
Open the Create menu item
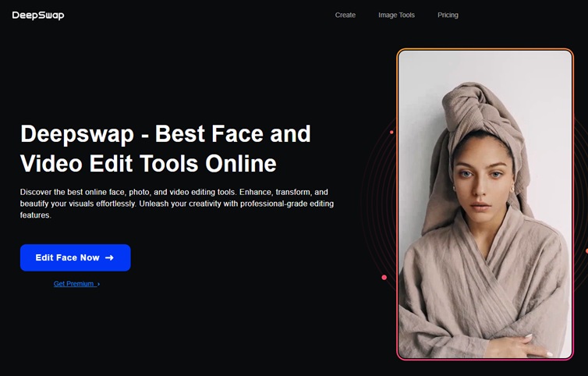click(345, 15)
